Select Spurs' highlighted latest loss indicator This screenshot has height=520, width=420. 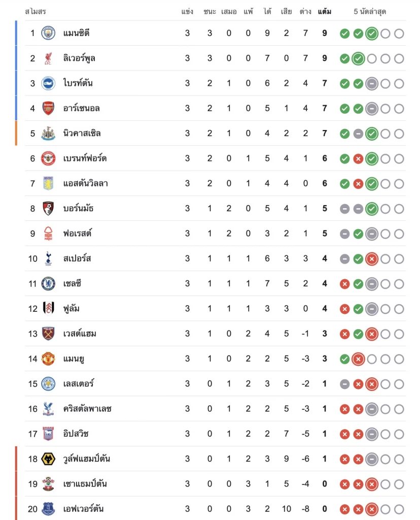(372, 258)
